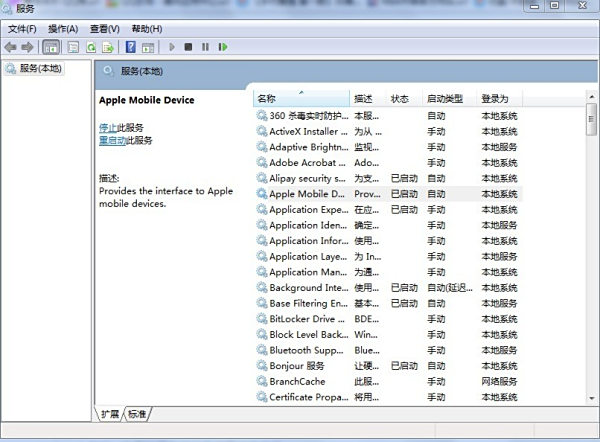Click the Ado... description in Adobe Acrobat row
Screen dimensions: 600x442
(x=367, y=163)
